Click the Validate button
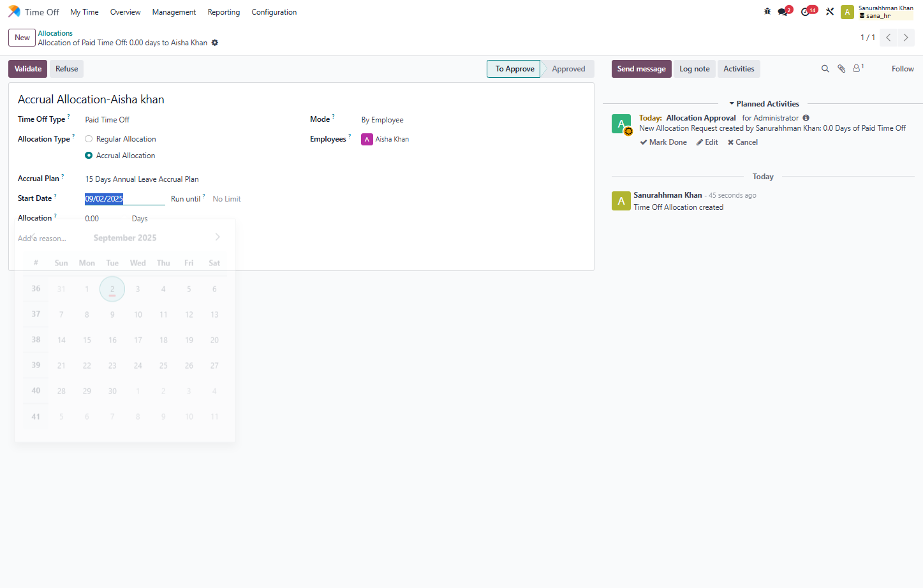Screen dimensions: 923x588 pyautogui.click(x=28, y=69)
